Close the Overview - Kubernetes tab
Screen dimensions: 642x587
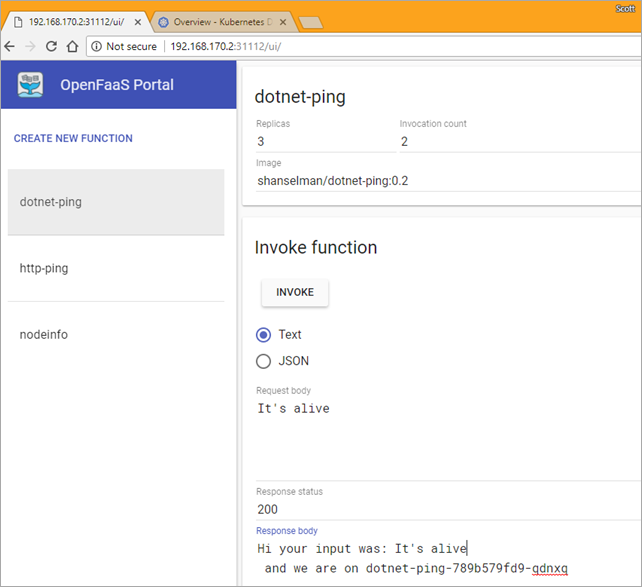pyautogui.click(x=283, y=22)
